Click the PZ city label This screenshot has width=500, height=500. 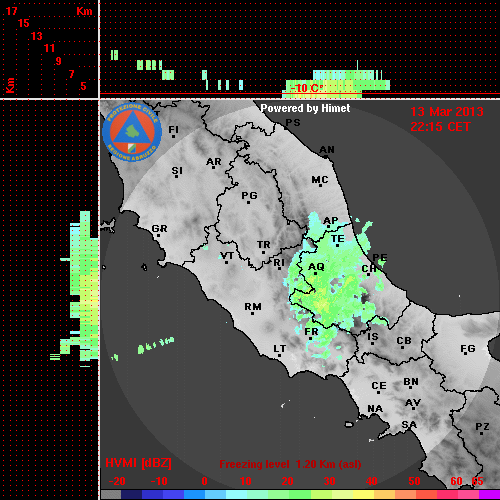[482, 427]
